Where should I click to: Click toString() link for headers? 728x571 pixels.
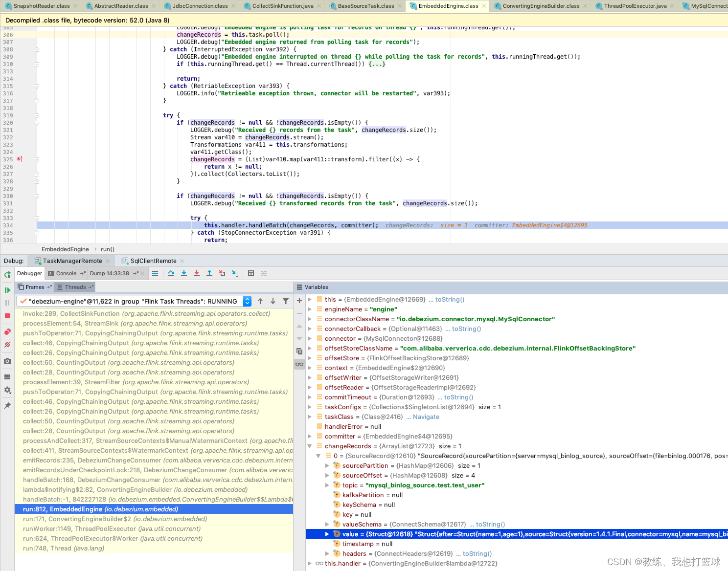[x=477, y=553]
